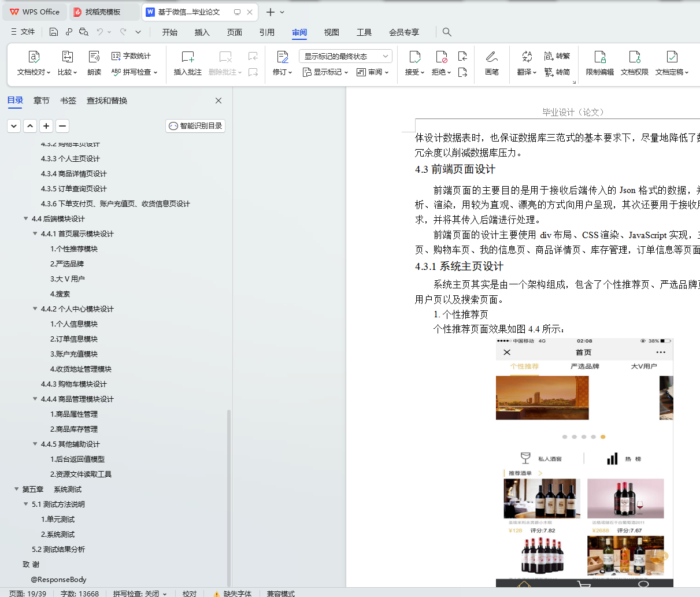
Task: Open the 插入 ribbon tab
Action: [202, 32]
